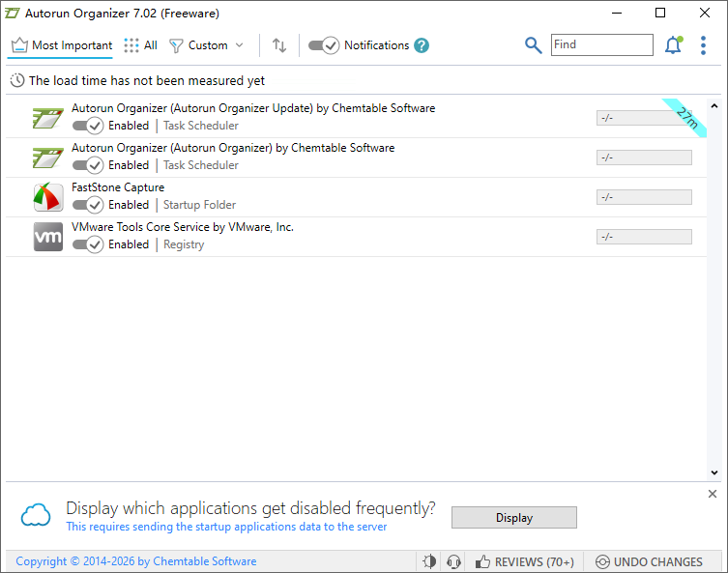Disable the Autorun Organizer Update entry toggle

coord(88,126)
